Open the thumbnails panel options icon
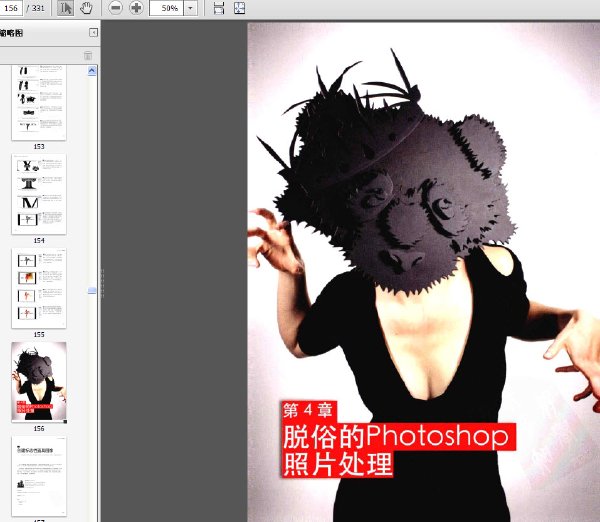This screenshot has width=600, height=522. (88, 56)
